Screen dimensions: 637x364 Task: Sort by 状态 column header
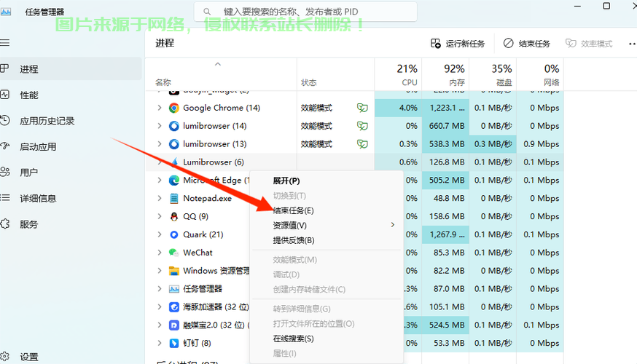pyautogui.click(x=335, y=74)
